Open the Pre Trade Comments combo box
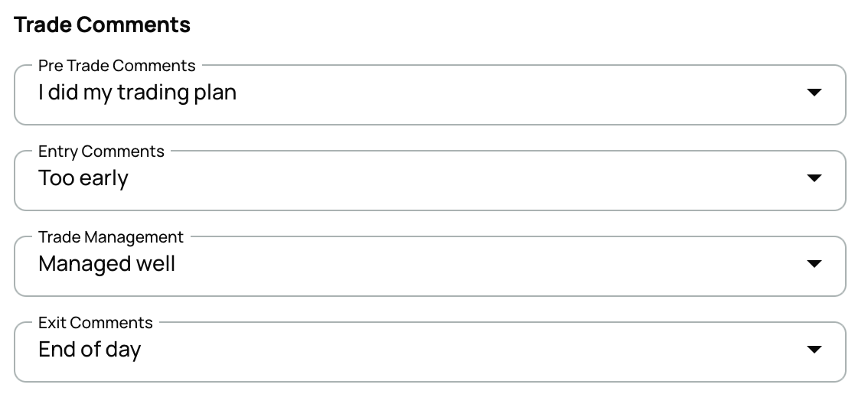 [429, 95]
